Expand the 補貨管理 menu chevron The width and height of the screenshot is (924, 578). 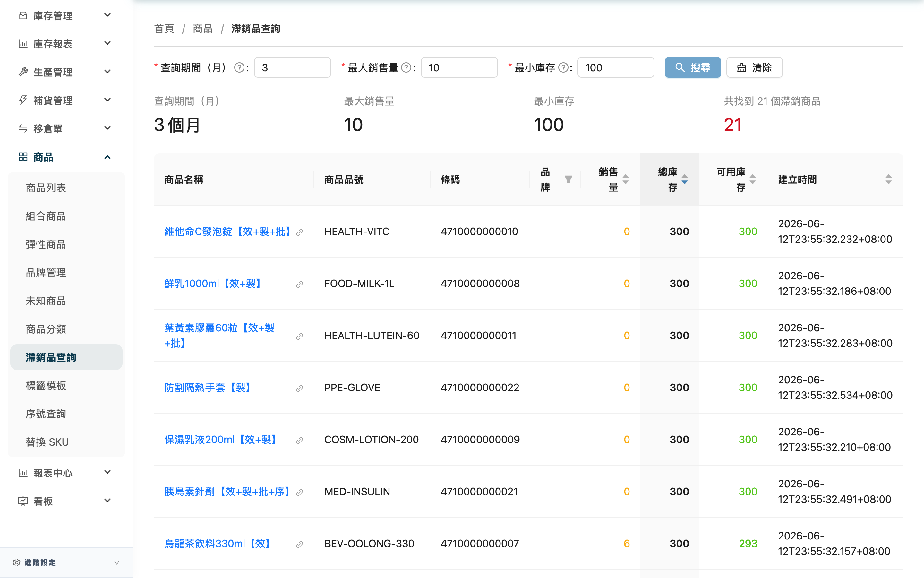(x=108, y=100)
